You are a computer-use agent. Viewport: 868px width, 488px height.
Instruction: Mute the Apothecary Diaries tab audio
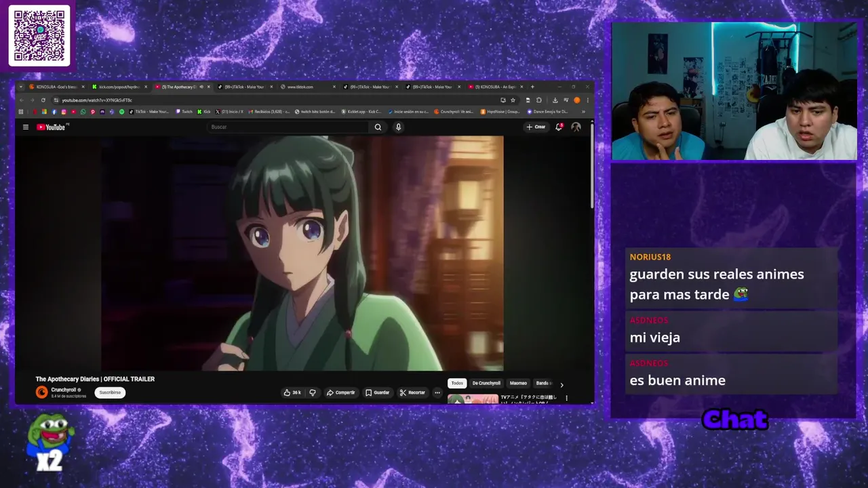pyautogui.click(x=201, y=87)
